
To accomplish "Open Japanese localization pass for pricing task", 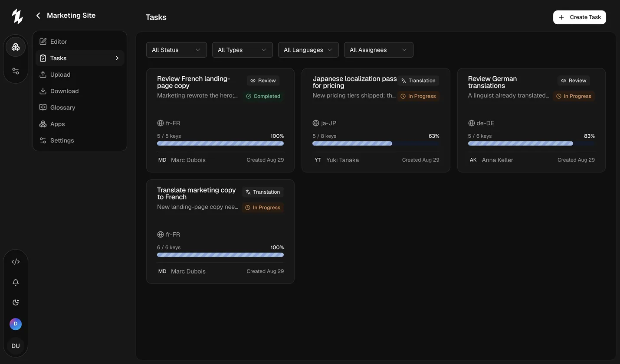I will point(376,120).
